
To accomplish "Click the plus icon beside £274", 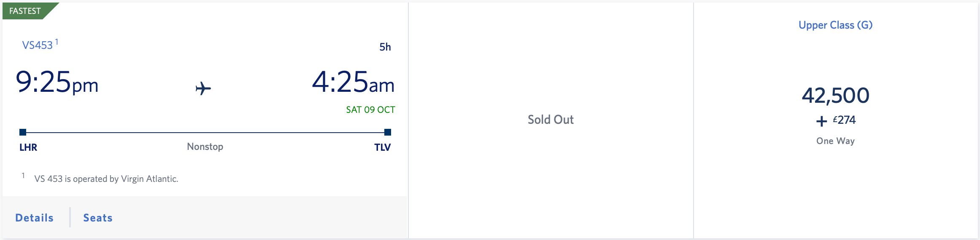I will [821, 121].
